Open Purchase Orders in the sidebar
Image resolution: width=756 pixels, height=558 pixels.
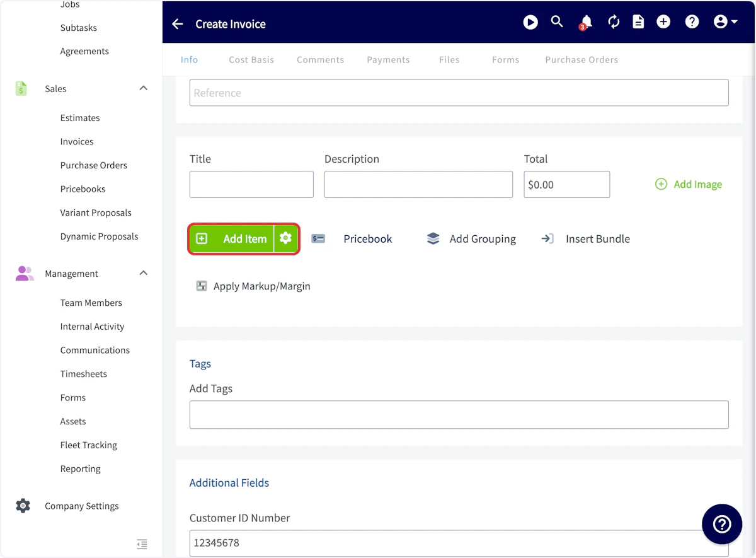[94, 165]
